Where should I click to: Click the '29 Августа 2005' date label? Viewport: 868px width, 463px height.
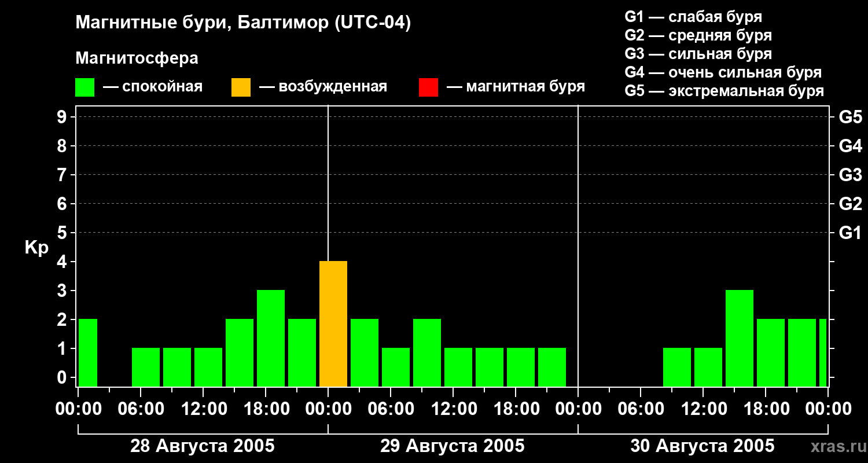click(x=453, y=446)
